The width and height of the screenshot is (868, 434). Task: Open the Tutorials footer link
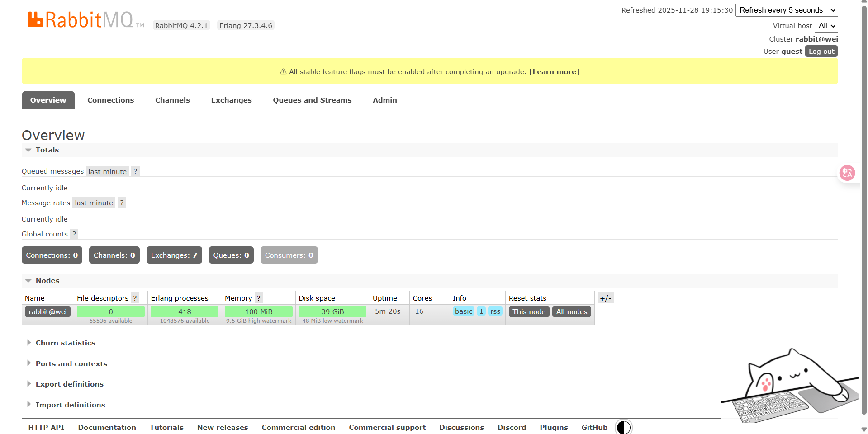point(167,427)
